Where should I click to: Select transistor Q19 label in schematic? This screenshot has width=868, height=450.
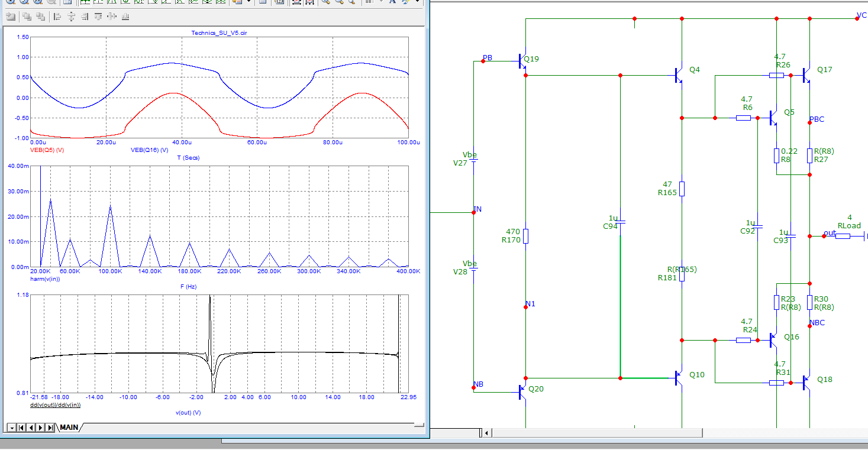click(531, 59)
